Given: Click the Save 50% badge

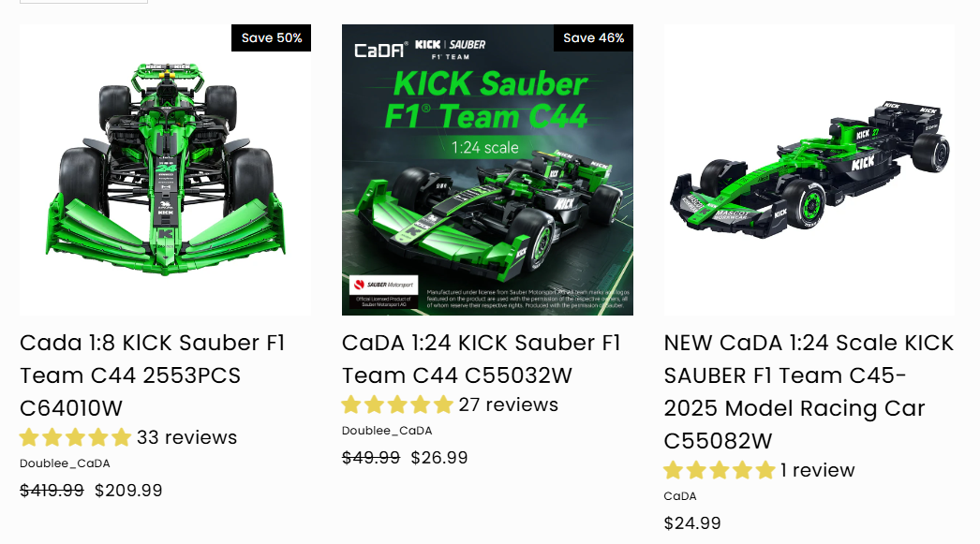Looking at the screenshot, I should 272,38.
